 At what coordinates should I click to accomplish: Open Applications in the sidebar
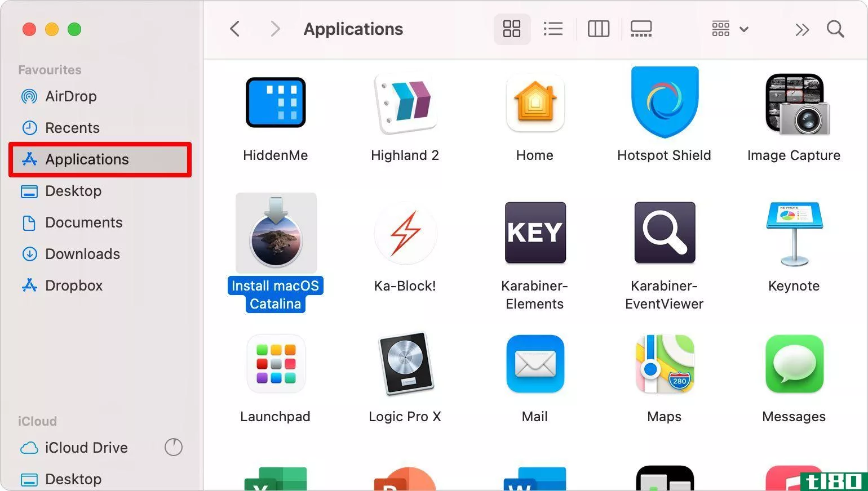tap(100, 160)
